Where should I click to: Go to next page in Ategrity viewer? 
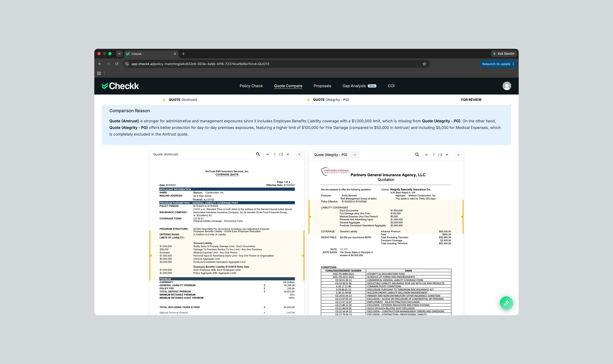pyautogui.click(x=447, y=155)
